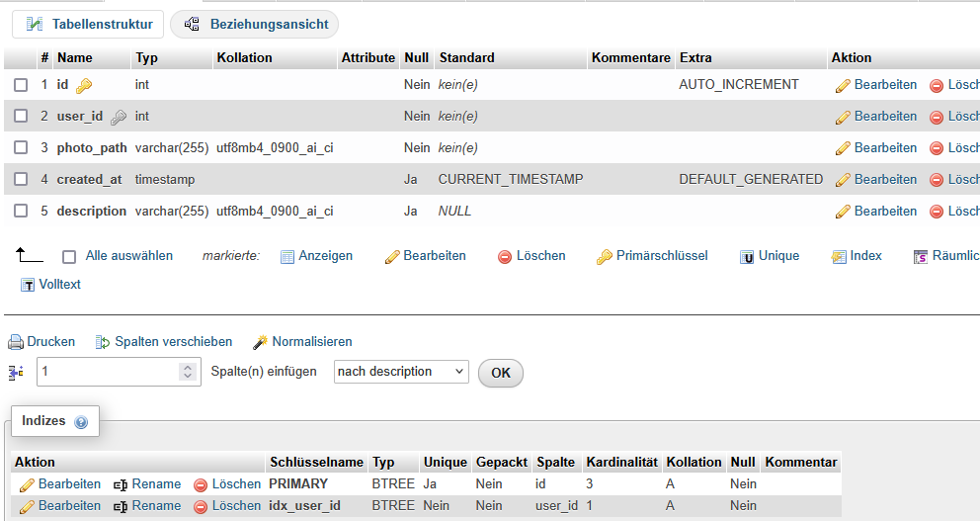Click Rename icon for idx_user_id index

121,506
